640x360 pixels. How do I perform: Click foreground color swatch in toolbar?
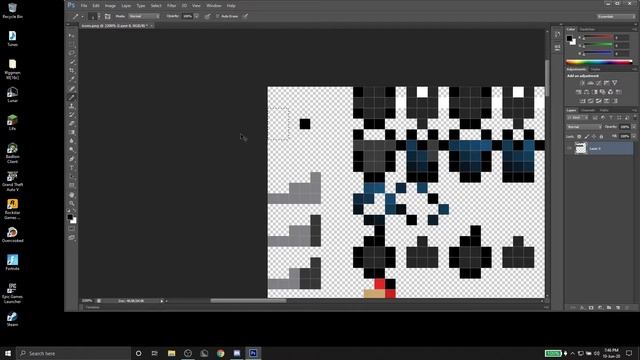(x=70, y=217)
